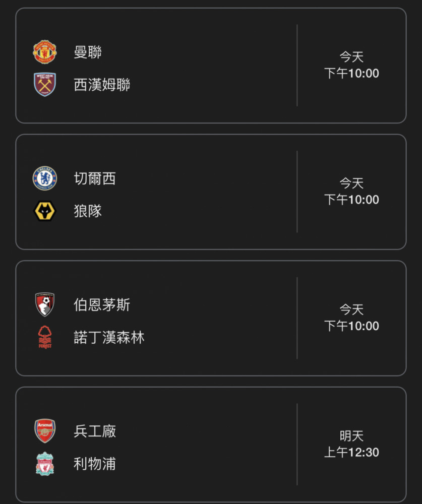Select team name 狼隊

[88, 211]
